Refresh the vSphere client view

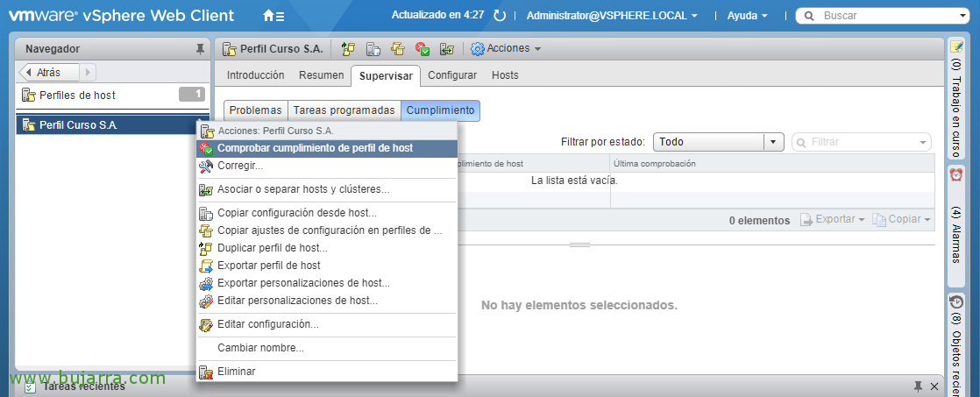pyautogui.click(x=500, y=16)
